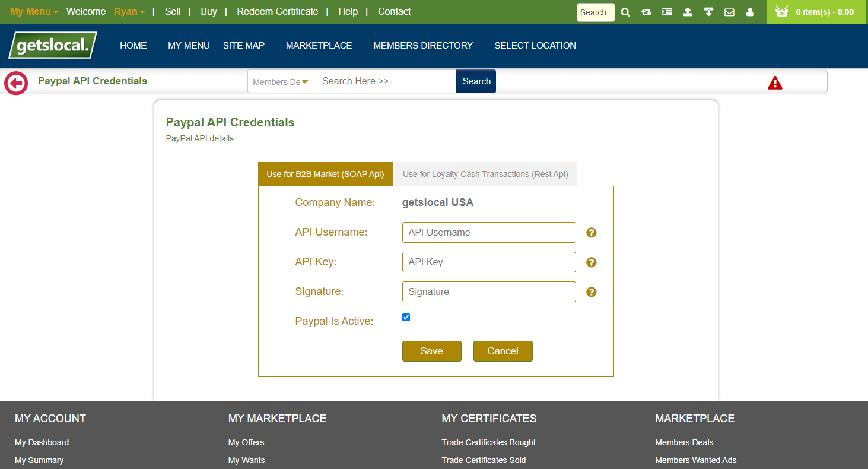
Task: Focus the small Search box in top bar
Action: click(x=596, y=12)
